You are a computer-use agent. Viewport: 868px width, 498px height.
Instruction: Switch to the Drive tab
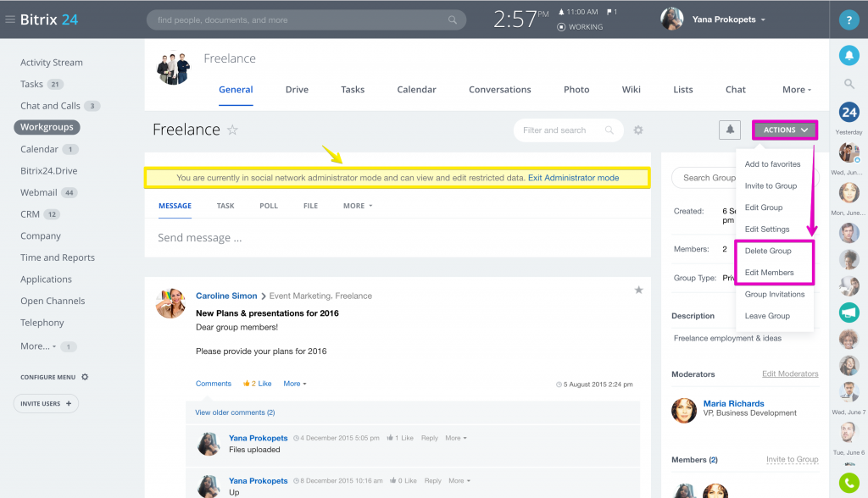[x=297, y=90]
